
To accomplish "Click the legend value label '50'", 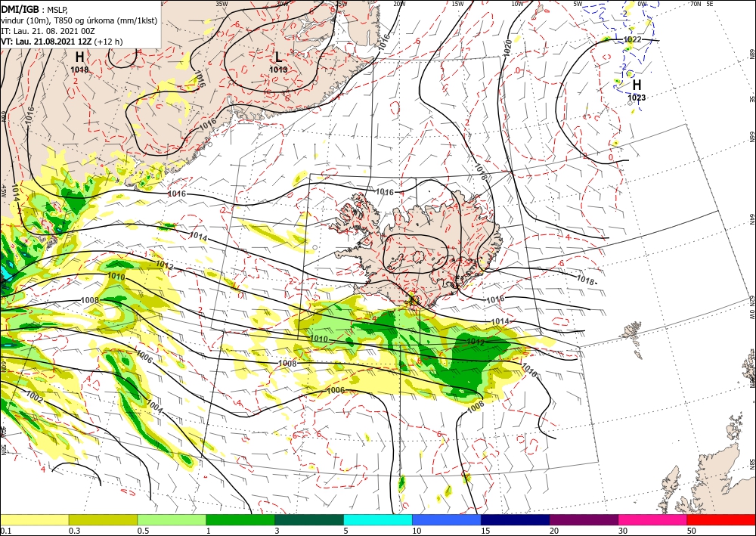I will [692, 531].
